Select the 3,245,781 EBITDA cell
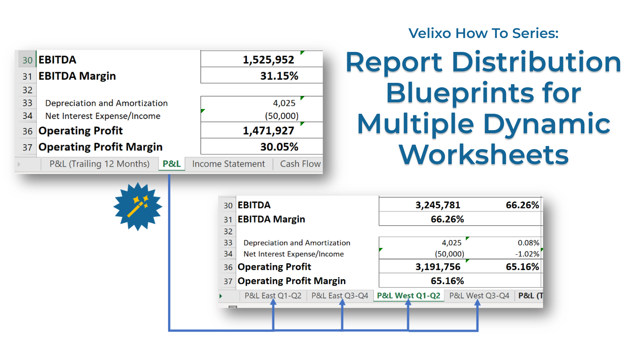Viewport: 644px width, 361px height. click(x=437, y=205)
